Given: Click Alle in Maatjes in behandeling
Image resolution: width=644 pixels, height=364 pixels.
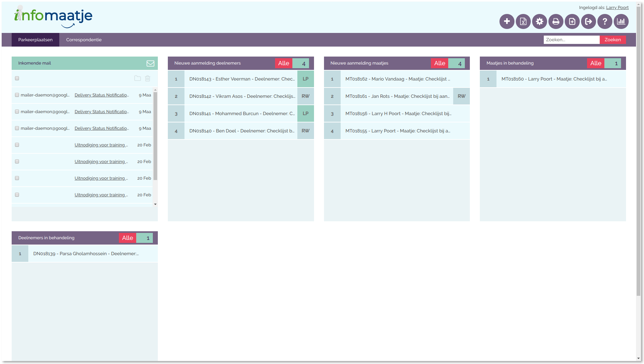Looking at the screenshot, I should click(x=595, y=63).
